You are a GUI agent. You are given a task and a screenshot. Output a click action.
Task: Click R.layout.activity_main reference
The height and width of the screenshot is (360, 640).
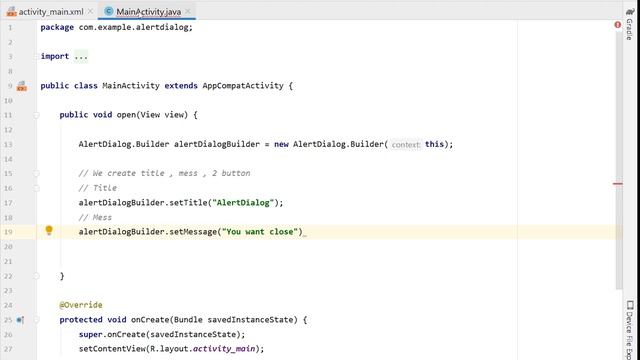(203, 349)
